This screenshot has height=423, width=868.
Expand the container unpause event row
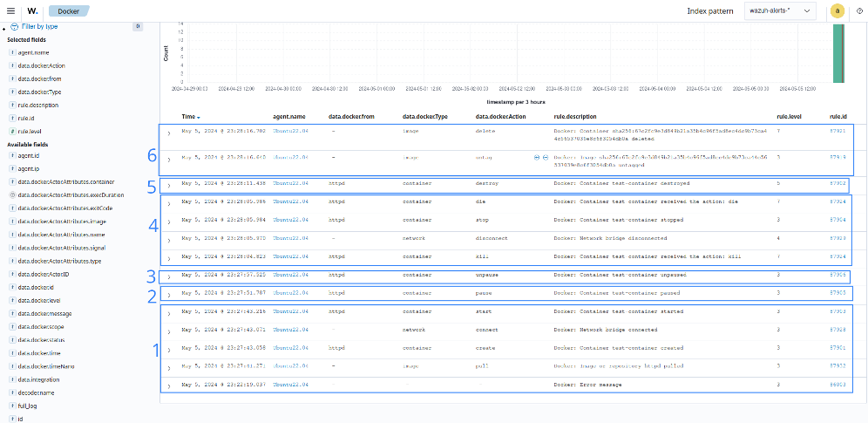pos(169,276)
